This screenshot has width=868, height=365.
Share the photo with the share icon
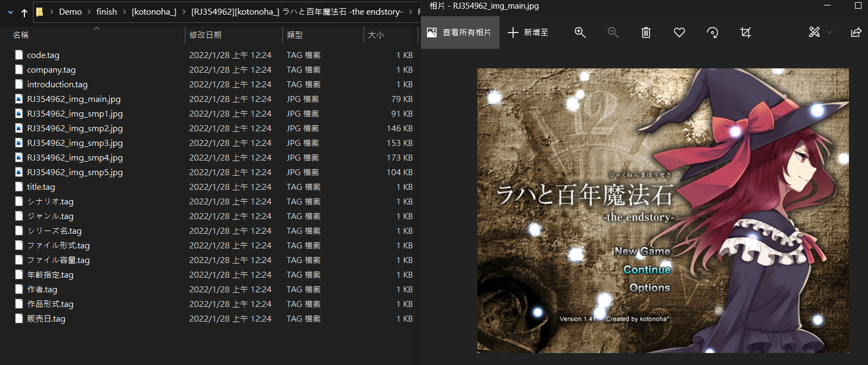click(856, 33)
